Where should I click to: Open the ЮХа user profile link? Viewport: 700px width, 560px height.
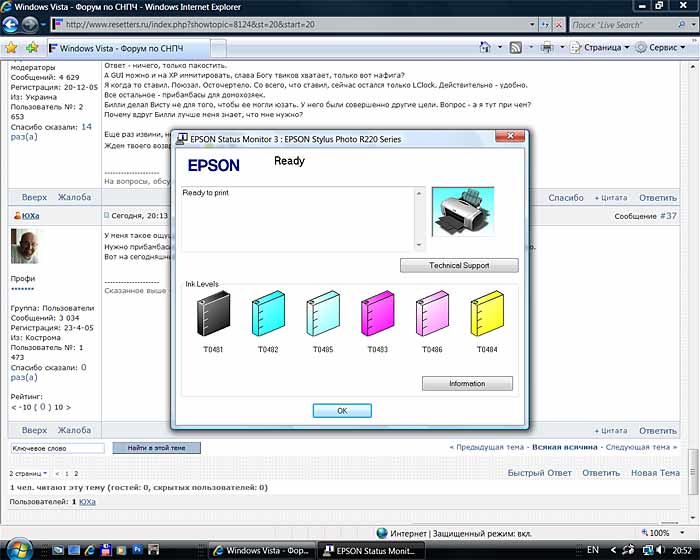pos(31,216)
